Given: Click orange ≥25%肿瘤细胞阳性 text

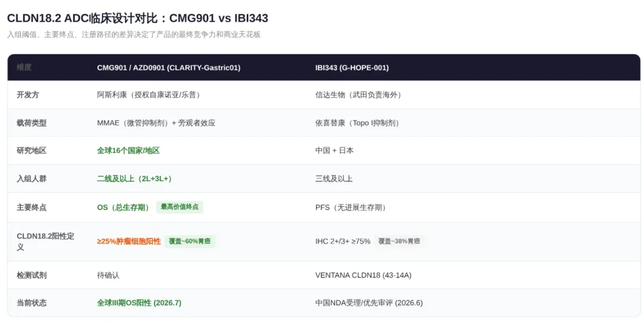Looking at the screenshot, I should click(129, 241).
